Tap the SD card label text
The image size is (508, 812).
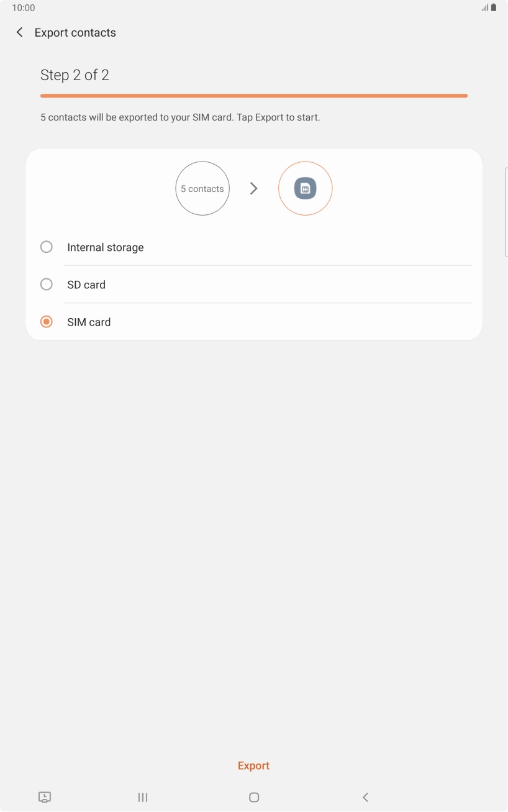(x=86, y=285)
